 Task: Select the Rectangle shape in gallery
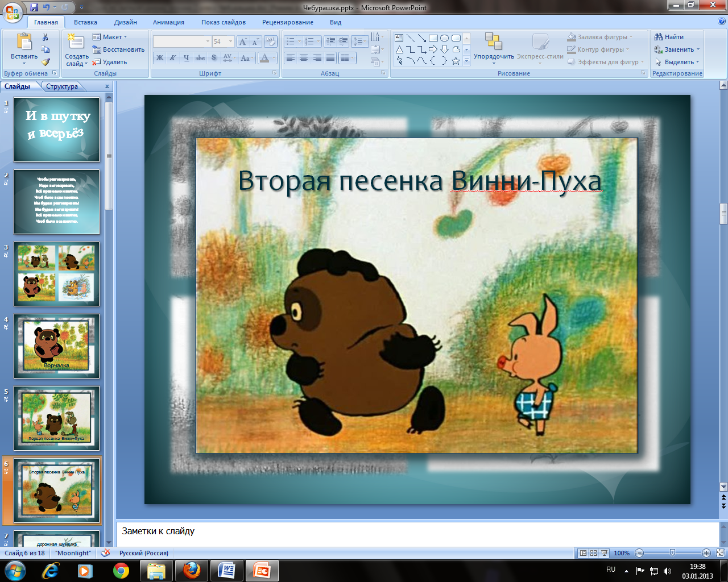pos(433,38)
